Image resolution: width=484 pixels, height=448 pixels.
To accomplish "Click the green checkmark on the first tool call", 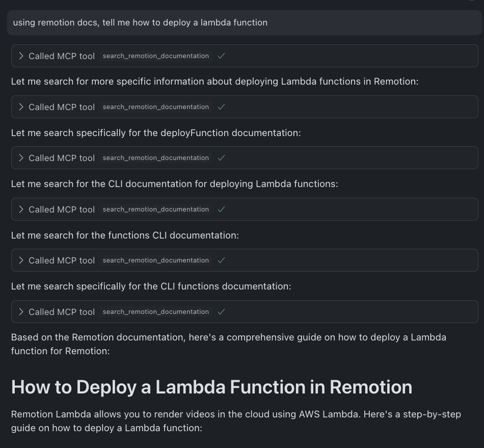I will [221, 56].
